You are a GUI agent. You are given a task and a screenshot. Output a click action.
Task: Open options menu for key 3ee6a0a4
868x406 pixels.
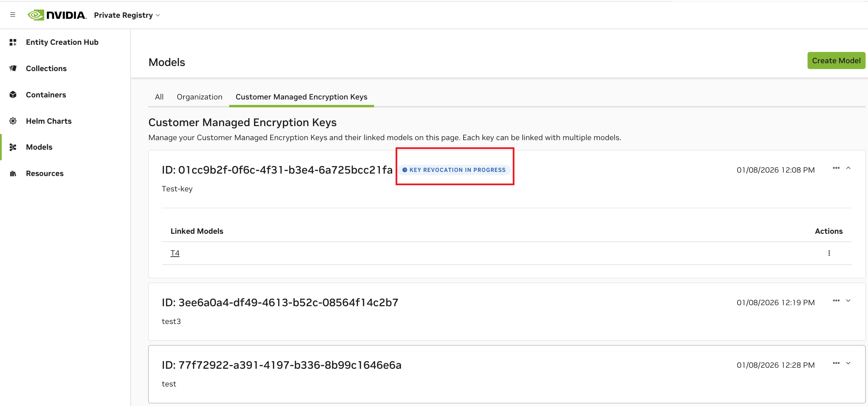(836, 301)
